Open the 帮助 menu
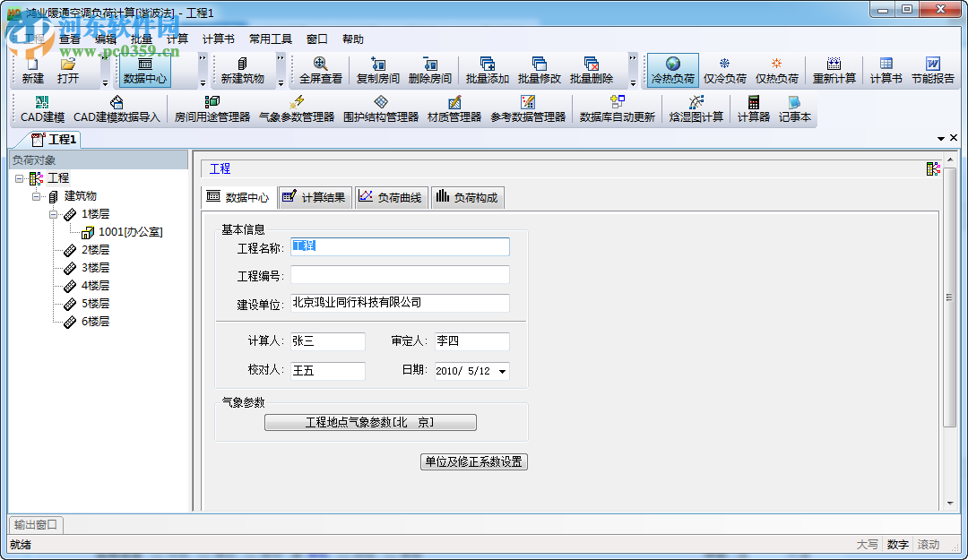Screen dimensions: 968x560 pyautogui.click(x=353, y=39)
